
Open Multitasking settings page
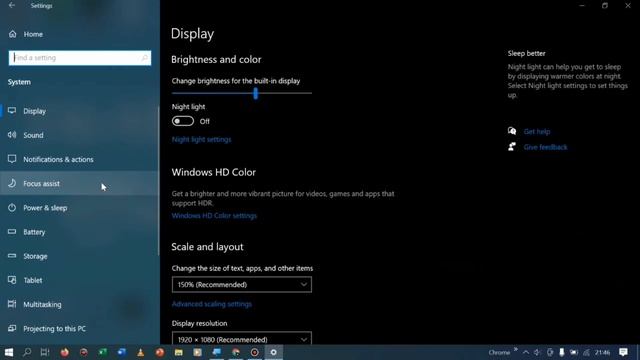[x=80, y=304]
